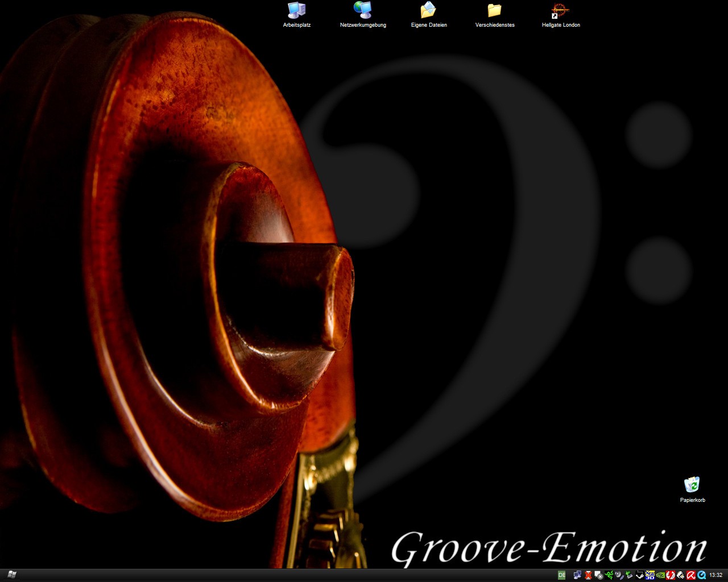Image resolution: width=728 pixels, height=582 pixels.
Task: Select the Verschiedenstes label text
Action: (x=495, y=25)
